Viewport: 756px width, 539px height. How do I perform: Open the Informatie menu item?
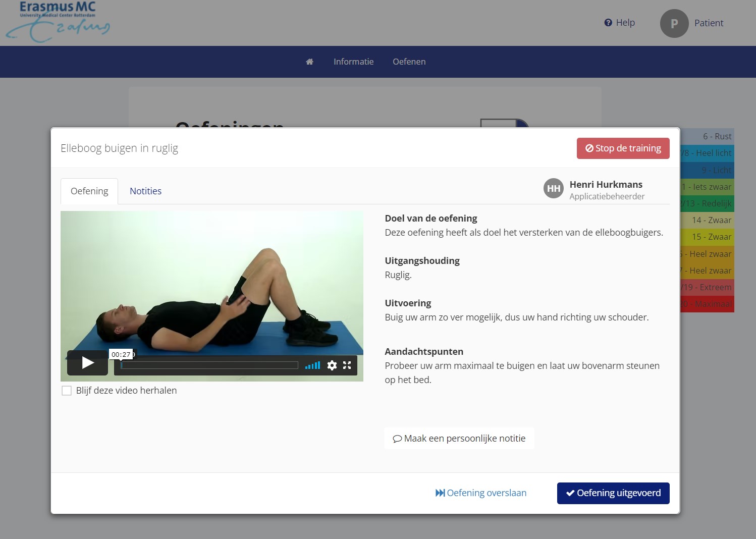pyautogui.click(x=353, y=61)
